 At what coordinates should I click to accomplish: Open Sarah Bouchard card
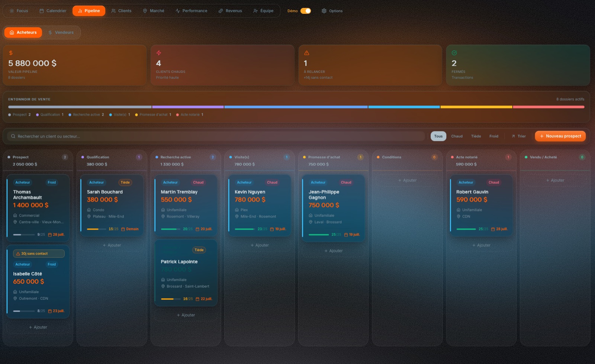pyautogui.click(x=112, y=205)
